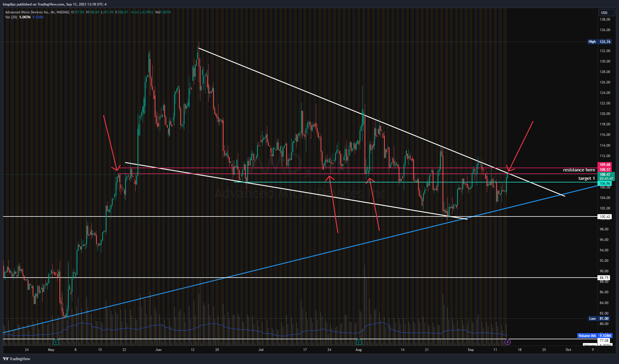The width and height of the screenshot is (619, 364).
Task: Click the countdown timer 02:41:47 label
Action: (606, 179)
